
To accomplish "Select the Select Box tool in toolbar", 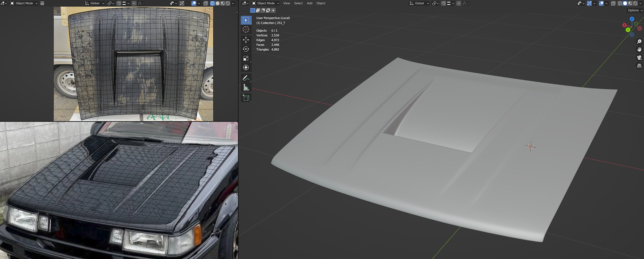I will pos(246,20).
